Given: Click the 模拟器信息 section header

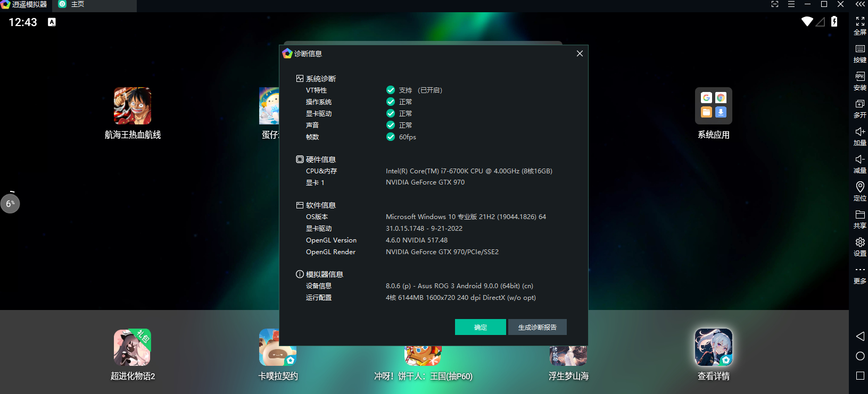Looking at the screenshot, I should click(320, 274).
